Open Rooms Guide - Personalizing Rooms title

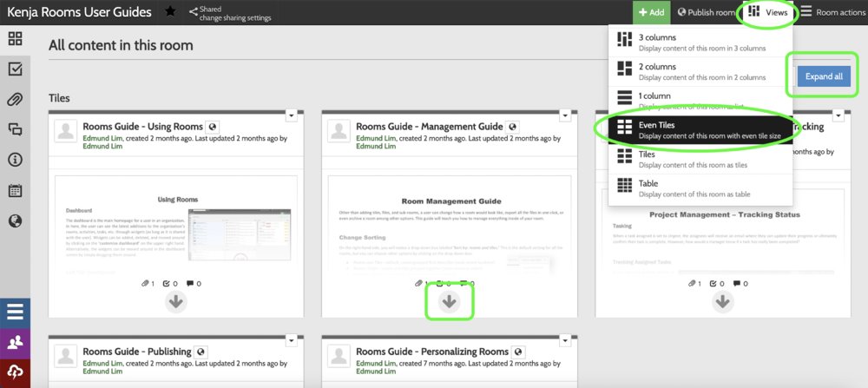[x=432, y=352]
